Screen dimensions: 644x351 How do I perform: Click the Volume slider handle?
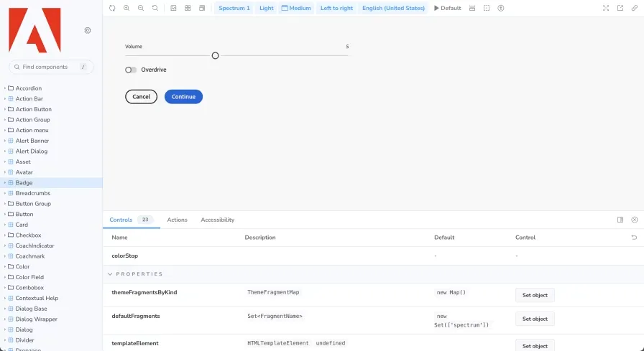215,55
